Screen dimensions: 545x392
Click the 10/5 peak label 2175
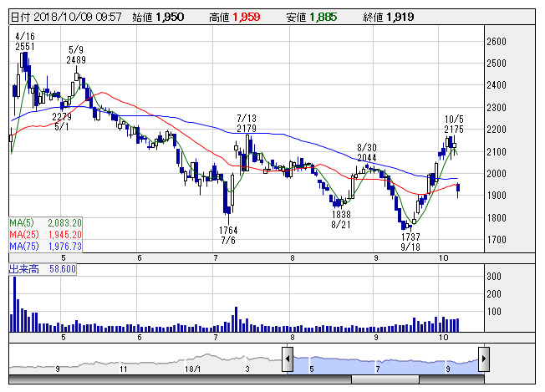click(454, 129)
